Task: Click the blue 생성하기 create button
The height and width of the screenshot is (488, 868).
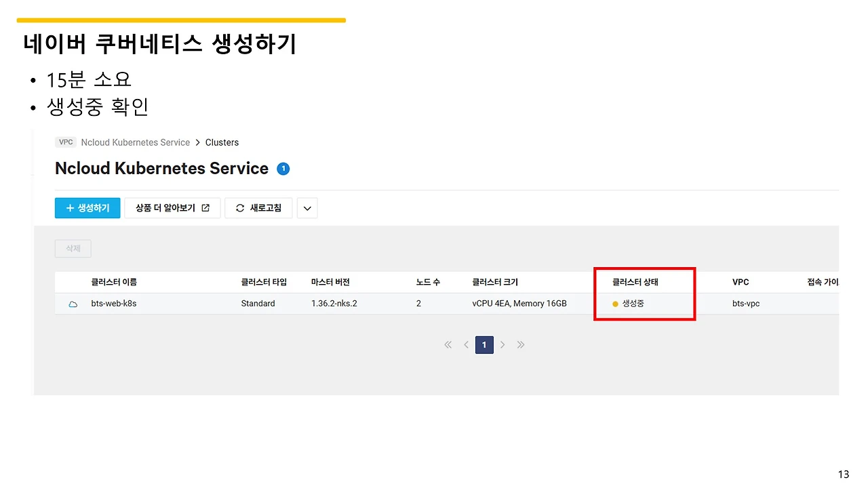Action: [x=87, y=208]
